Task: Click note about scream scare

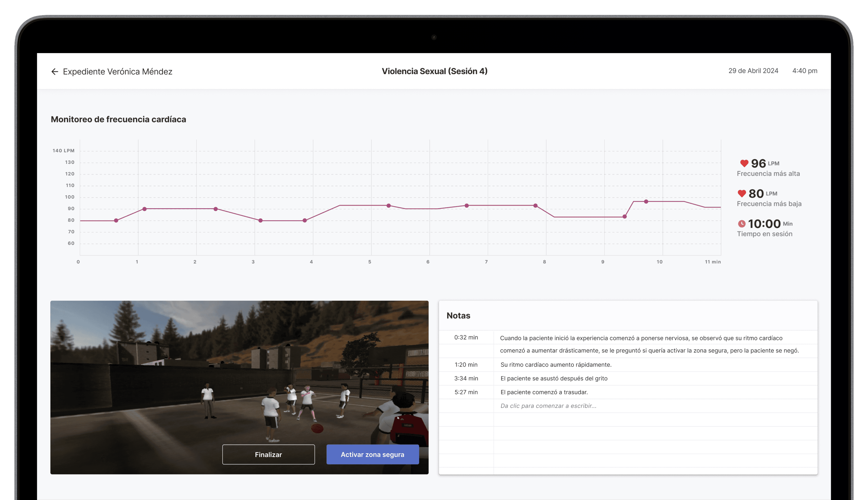Action: click(x=554, y=378)
